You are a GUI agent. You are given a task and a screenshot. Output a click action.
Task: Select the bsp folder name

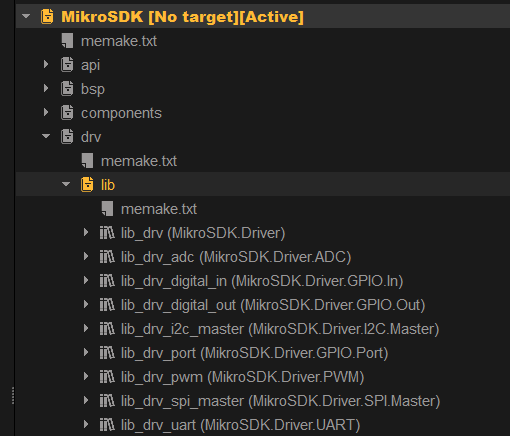point(93,89)
